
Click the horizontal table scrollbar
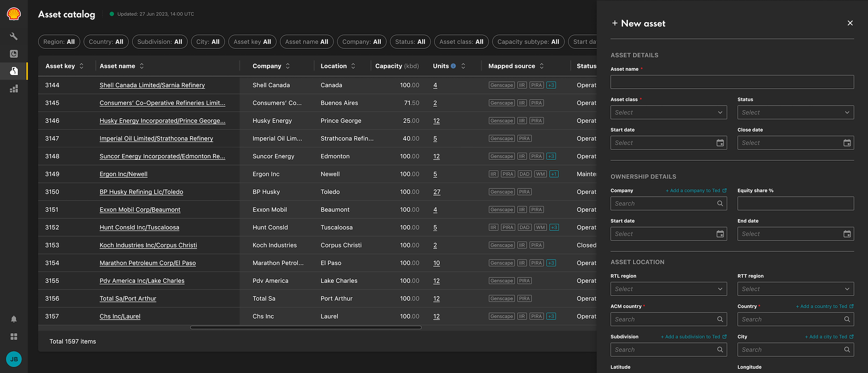[306, 327]
